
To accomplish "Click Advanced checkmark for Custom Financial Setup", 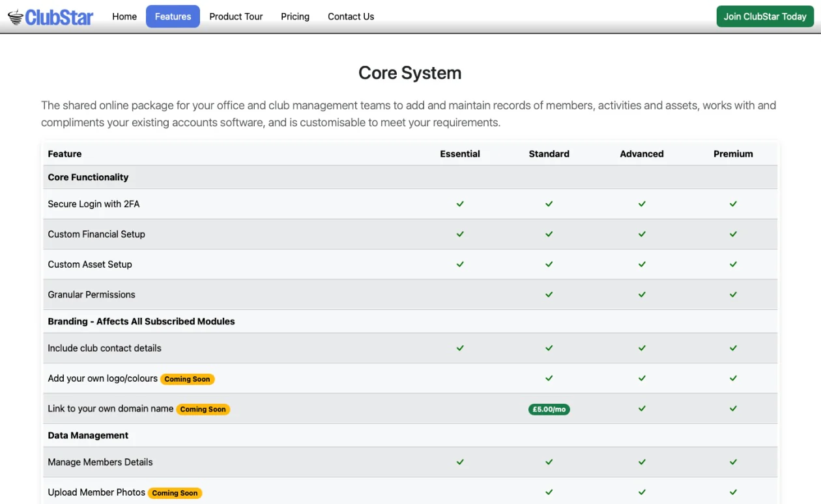I will click(642, 234).
